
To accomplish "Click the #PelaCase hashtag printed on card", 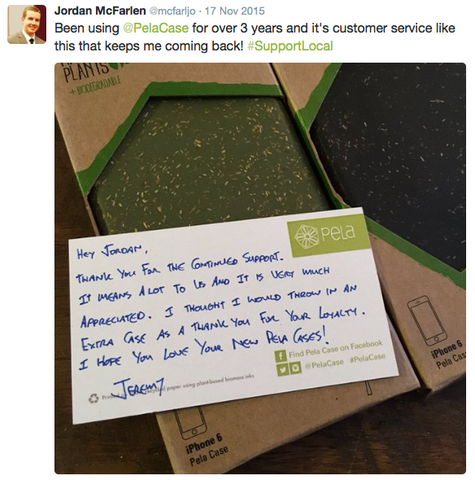I will pyautogui.click(x=367, y=358).
